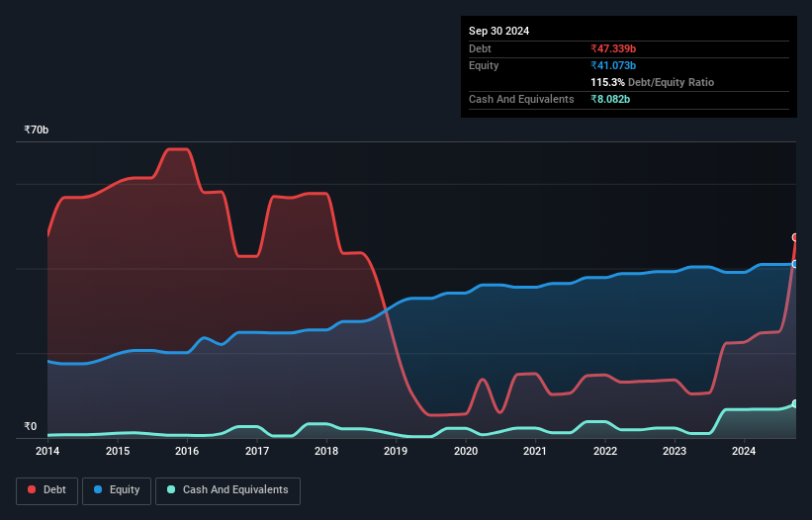
Task: Click the 115.3% Debt/Equity Ratio text
Action: [x=652, y=82]
